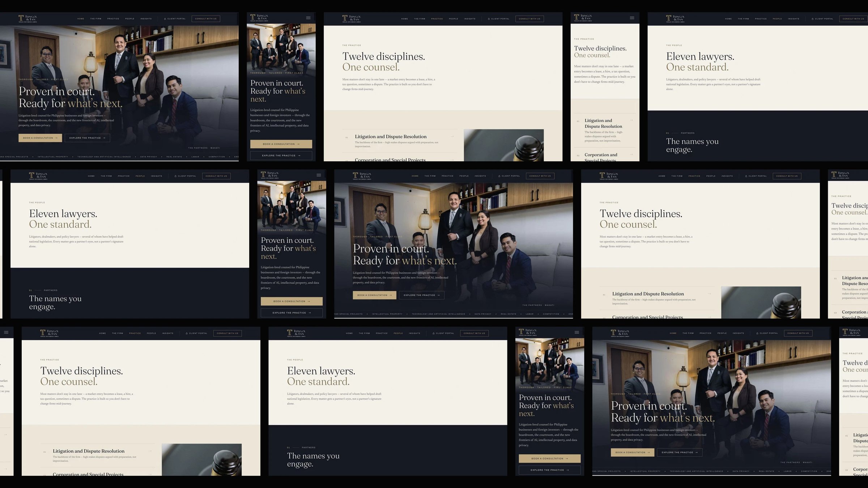Click Litigation and Dispute Resolution heading, bottom-row desktop practice mockup
Image resolution: width=868 pixels, height=488 pixels.
pyautogui.click(x=89, y=451)
